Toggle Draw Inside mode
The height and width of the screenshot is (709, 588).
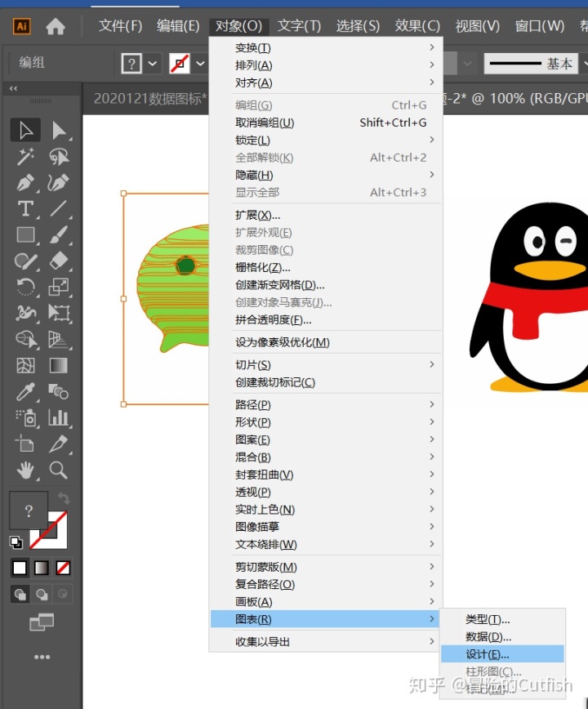(x=63, y=594)
